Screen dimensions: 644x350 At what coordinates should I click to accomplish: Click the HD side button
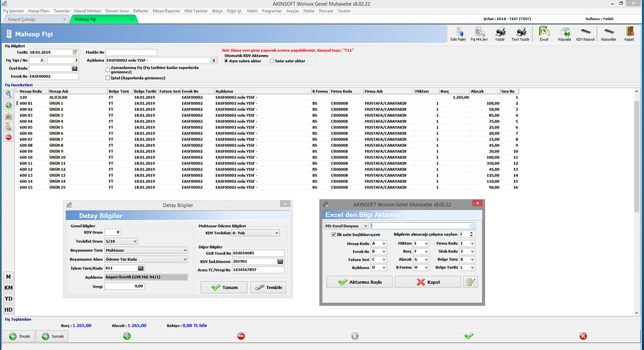coord(9,310)
